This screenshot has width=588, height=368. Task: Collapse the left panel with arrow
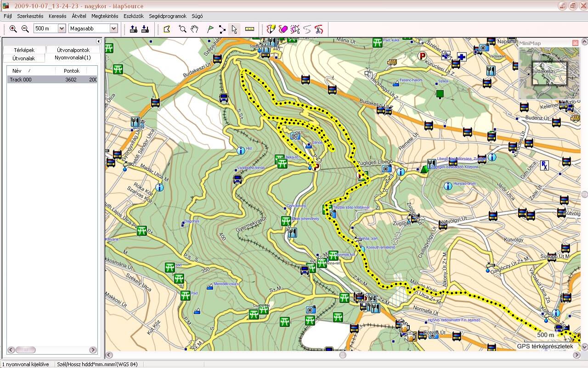[98, 41]
